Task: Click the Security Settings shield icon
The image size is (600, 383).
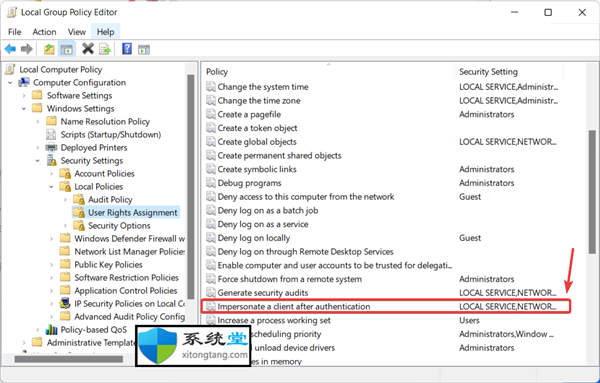Action: [x=52, y=160]
